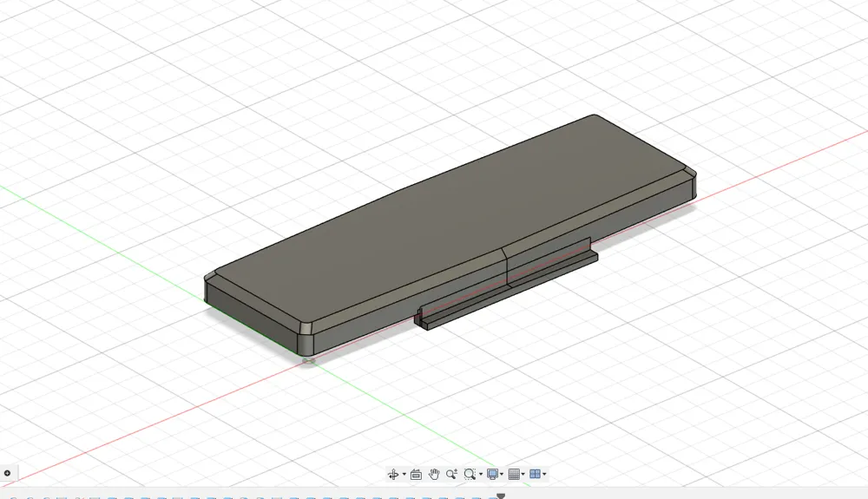Expand the Grid and Snaps dropdown arrow

point(523,474)
